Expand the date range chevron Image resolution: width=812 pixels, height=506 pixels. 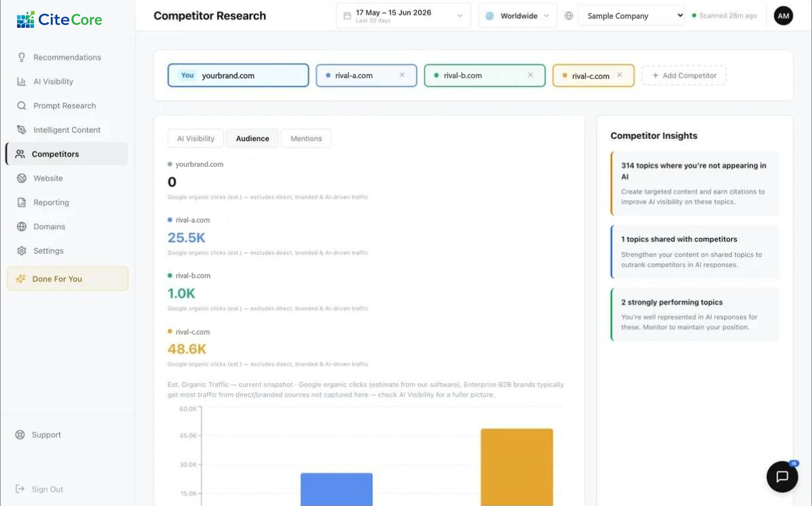point(460,16)
